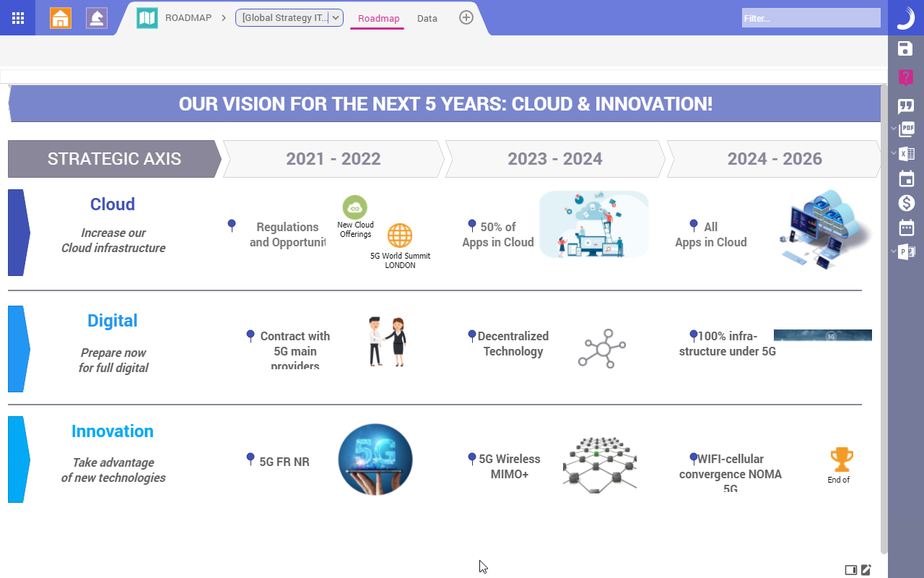Click the 5G World Summit globe icon
Viewport: 924px width, 578px height.
point(400,236)
